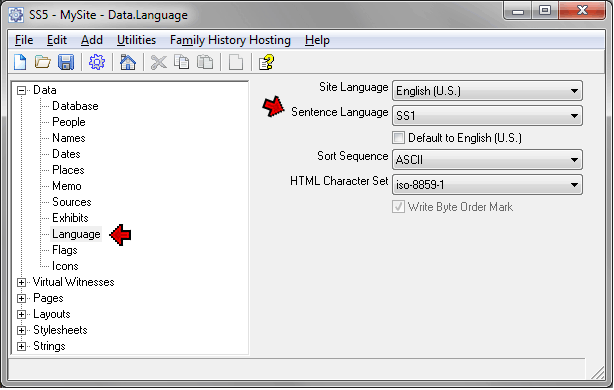Select Language in the Data tree
The width and height of the screenshot is (614, 390).
coord(76,234)
